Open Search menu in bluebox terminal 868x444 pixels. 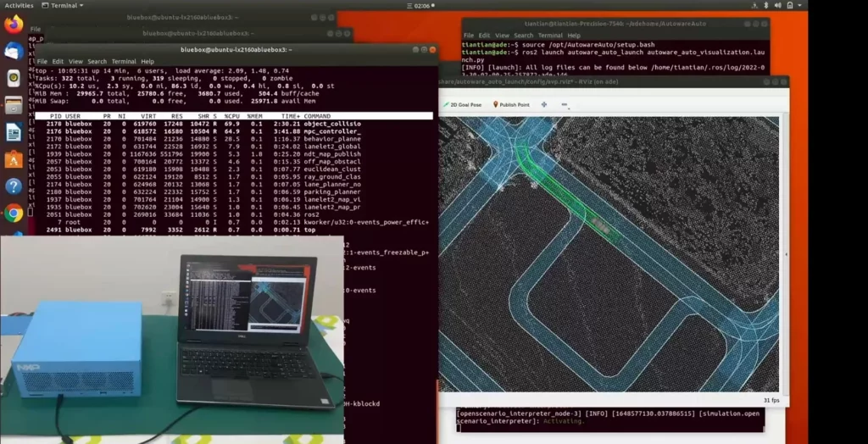[97, 62]
